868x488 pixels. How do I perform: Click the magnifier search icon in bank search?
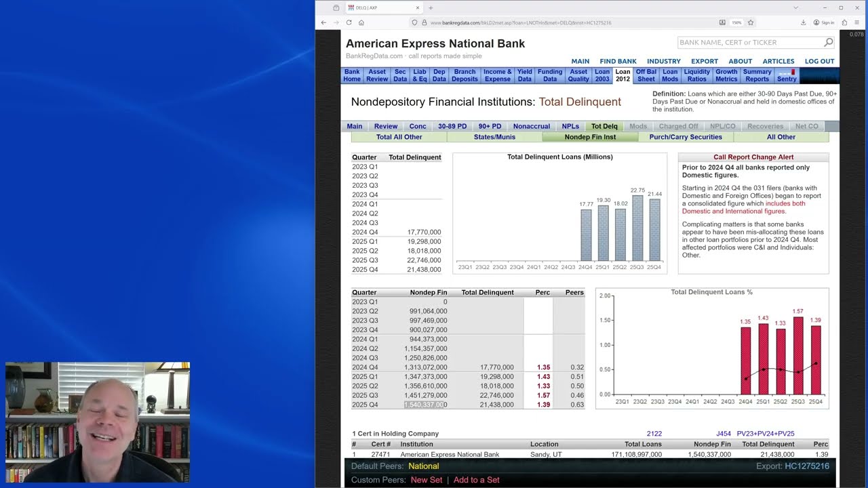(828, 43)
